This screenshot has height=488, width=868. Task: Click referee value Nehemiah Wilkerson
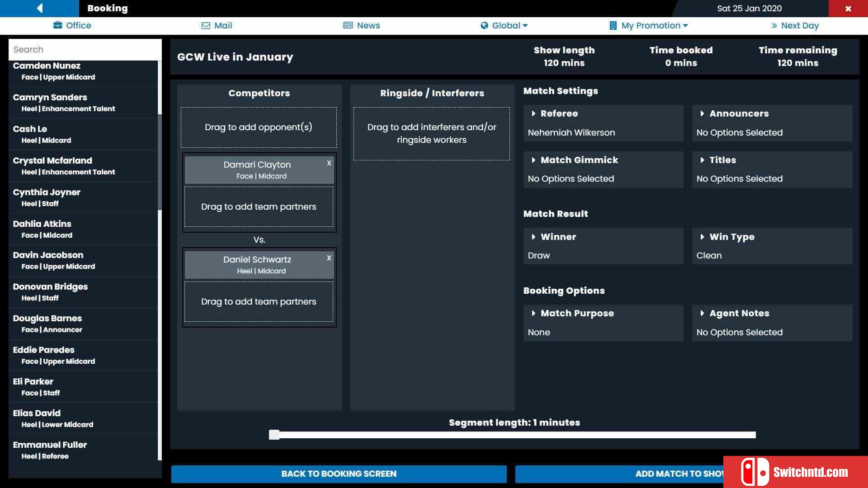click(x=571, y=133)
